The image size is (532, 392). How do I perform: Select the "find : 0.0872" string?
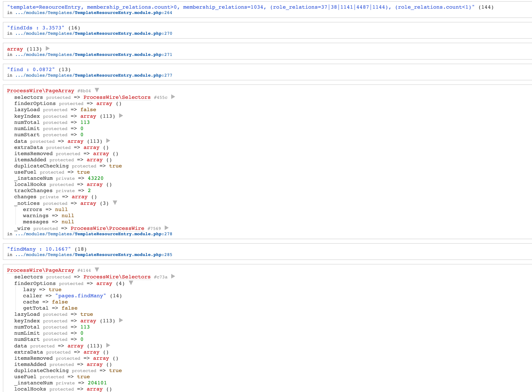[x=31, y=69]
